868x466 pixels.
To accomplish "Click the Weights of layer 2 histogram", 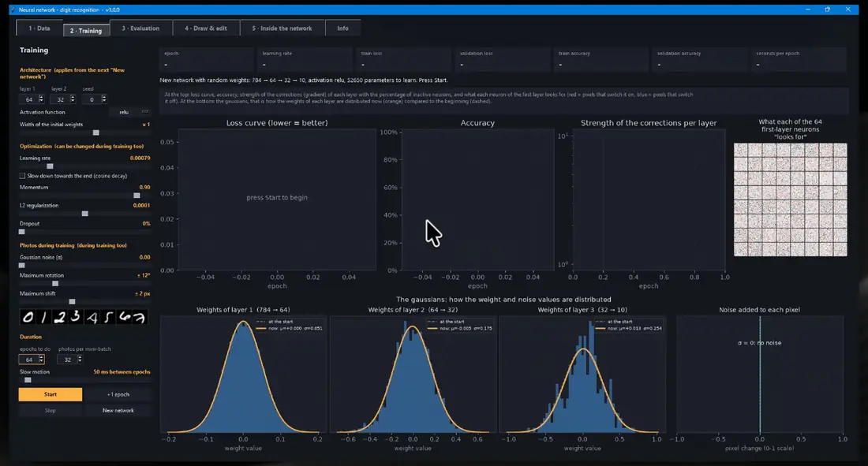I will (413, 374).
